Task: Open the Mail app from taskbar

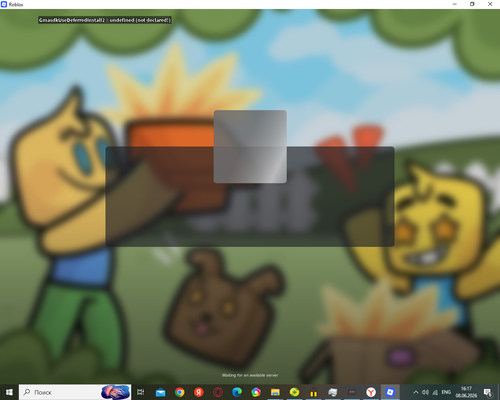Action: click(160, 392)
